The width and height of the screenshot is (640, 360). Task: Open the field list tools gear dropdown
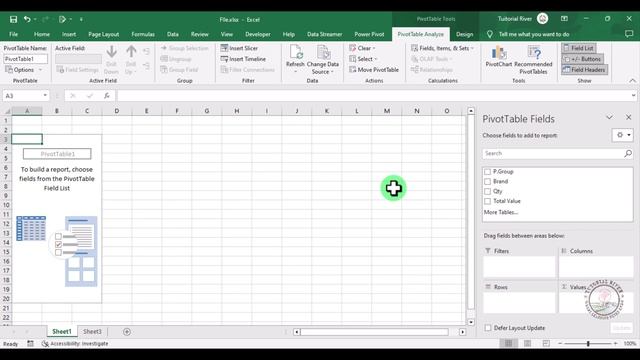(622, 135)
